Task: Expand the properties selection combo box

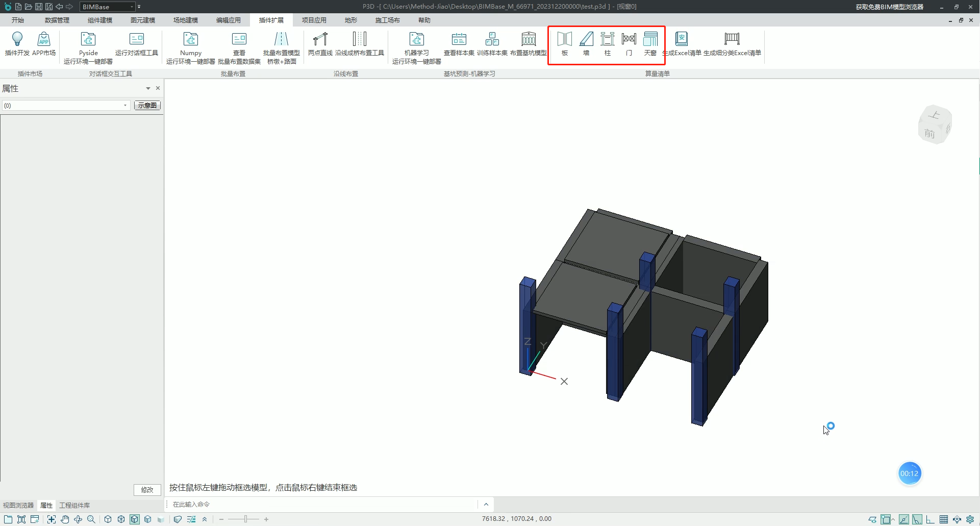Action: (125, 106)
